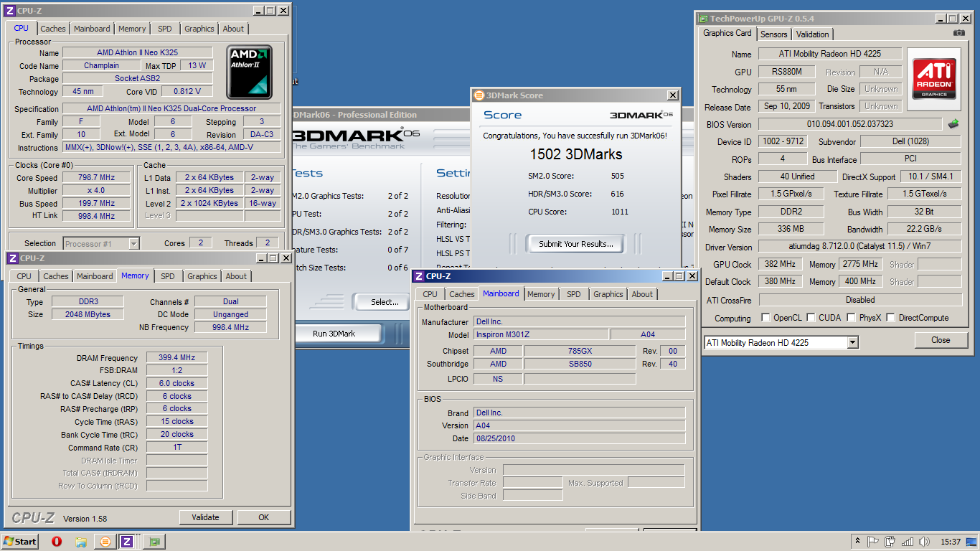Click the CPU Score value 1011
Viewport: 980px width, 551px height.
tap(620, 212)
